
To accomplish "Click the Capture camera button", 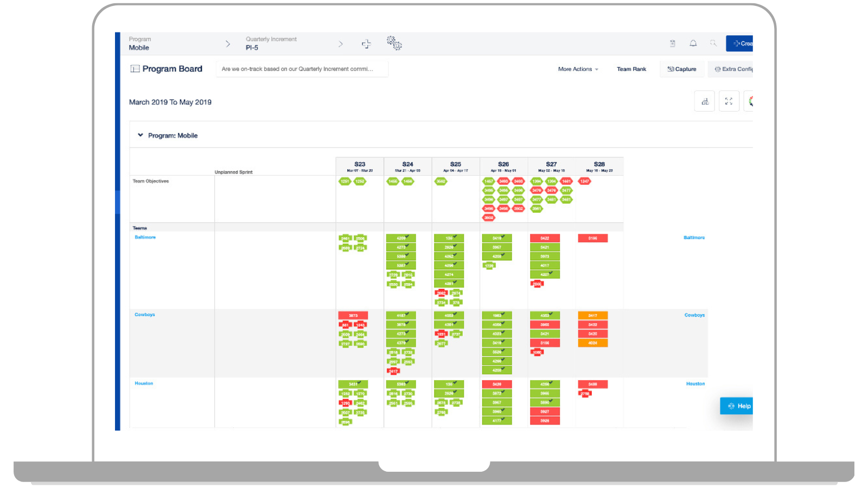I will (682, 69).
